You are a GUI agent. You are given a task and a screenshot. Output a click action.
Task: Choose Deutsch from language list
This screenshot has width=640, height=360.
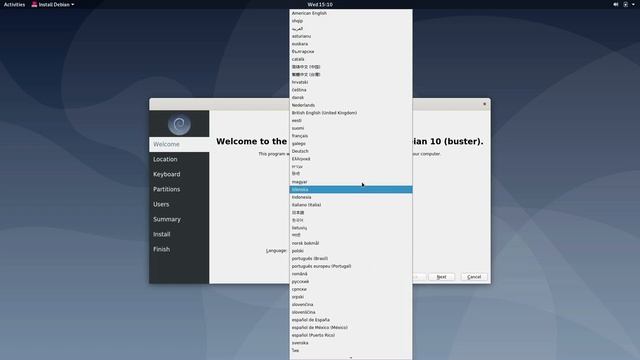pos(351,151)
